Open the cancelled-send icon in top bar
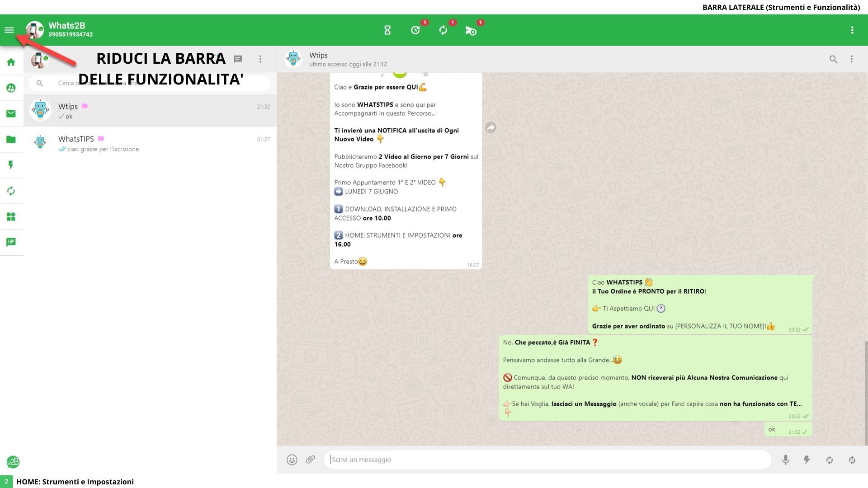 click(x=471, y=30)
